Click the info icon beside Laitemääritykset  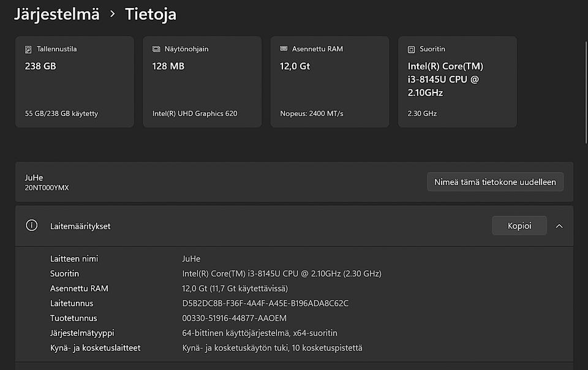[x=31, y=225]
